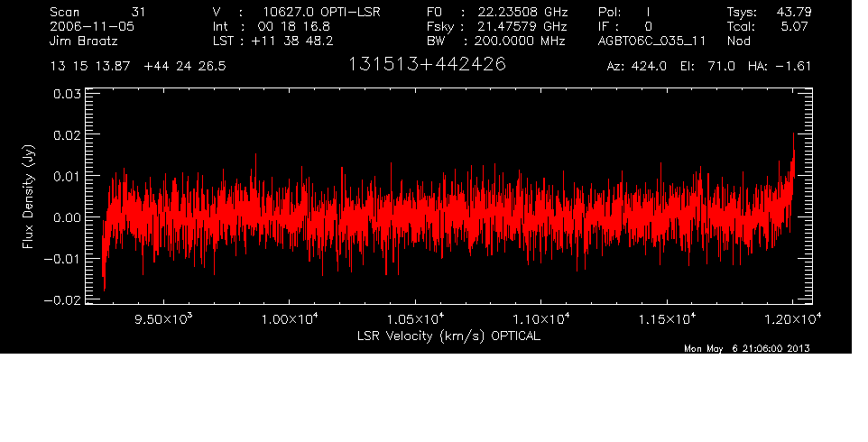Viewport: 868px width, 442px height.
Task: Select the date 2006-11-05
Action: [x=92, y=26]
